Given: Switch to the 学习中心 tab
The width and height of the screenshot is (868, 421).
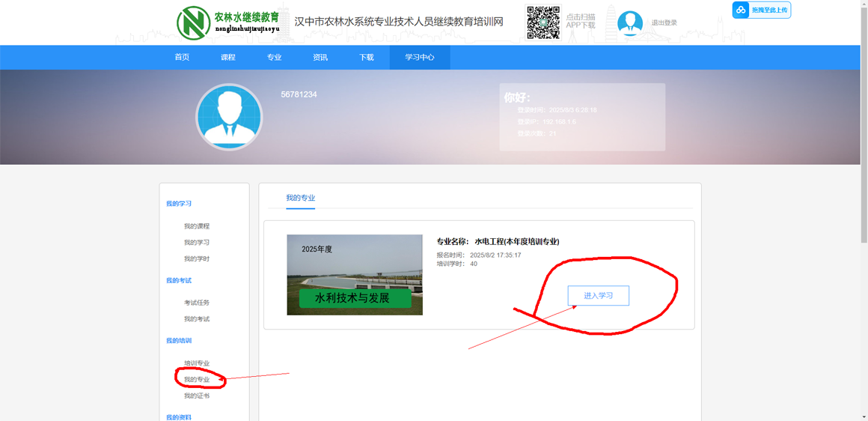Looking at the screenshot, I should click(420, 58).
